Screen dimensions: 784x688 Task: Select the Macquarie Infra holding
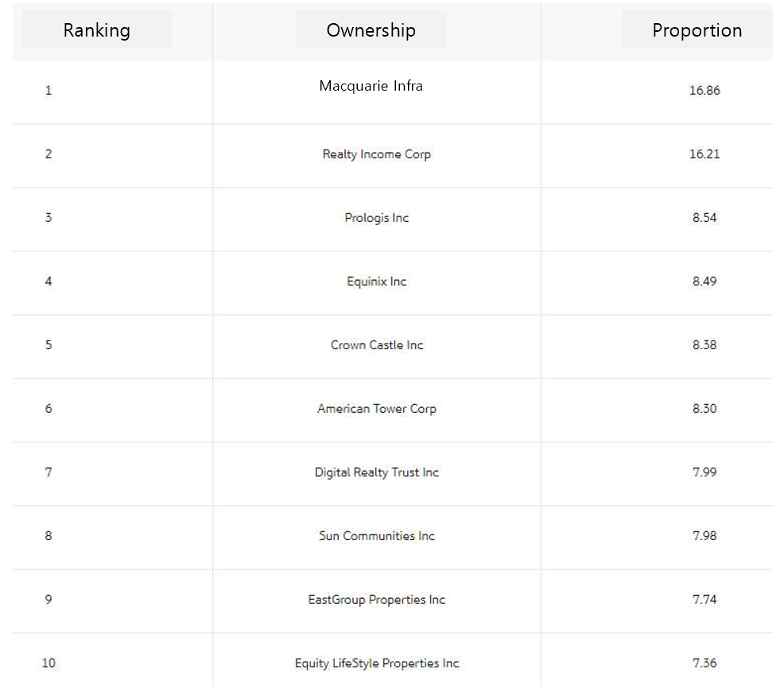pos(371,86)
